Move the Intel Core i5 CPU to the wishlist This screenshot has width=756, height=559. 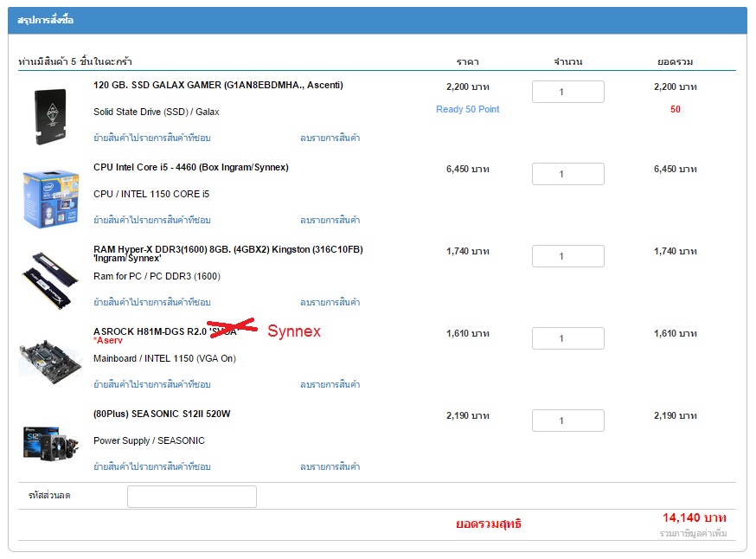coord(152,220)
